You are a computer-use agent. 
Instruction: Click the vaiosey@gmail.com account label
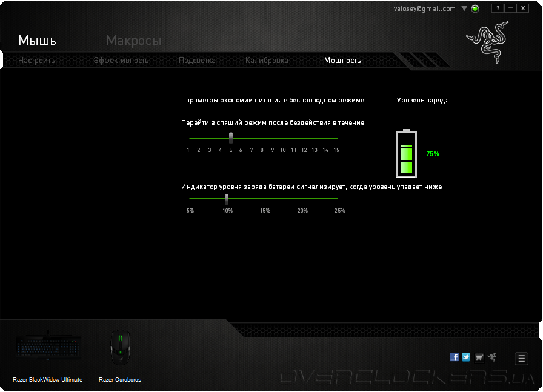coord(425,8)
